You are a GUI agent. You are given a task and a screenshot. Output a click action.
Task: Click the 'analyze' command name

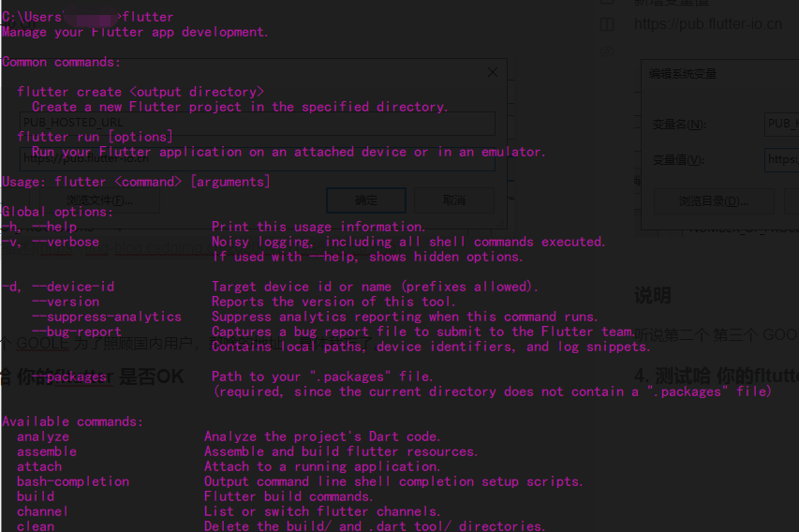point(43,436)
